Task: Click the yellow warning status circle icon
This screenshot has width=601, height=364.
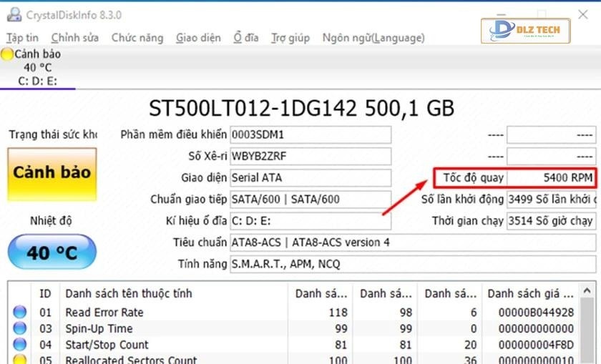Action: pos(7,54)
